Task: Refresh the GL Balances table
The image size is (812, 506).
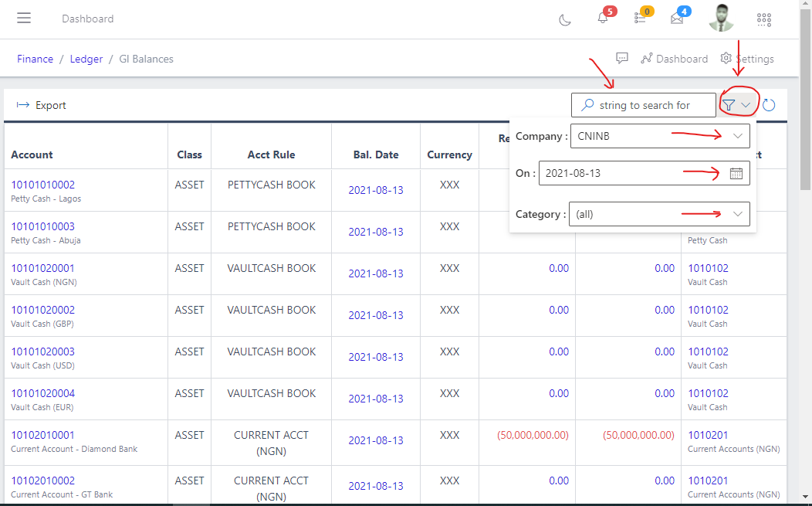Action: [x=768, y=104]
